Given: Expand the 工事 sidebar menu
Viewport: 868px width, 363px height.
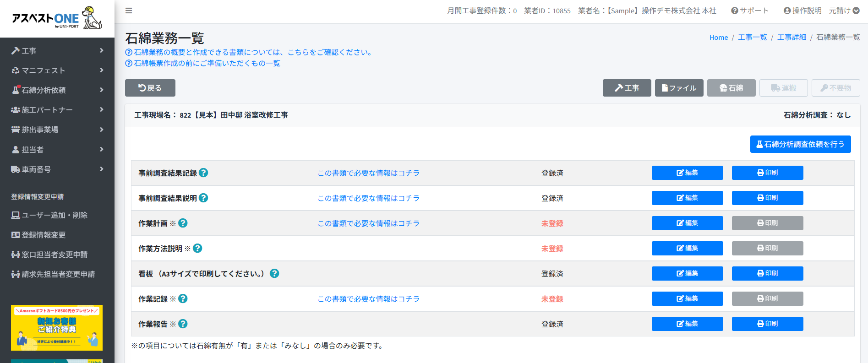Looking at the screenshot, I should (x=57, y=51).
